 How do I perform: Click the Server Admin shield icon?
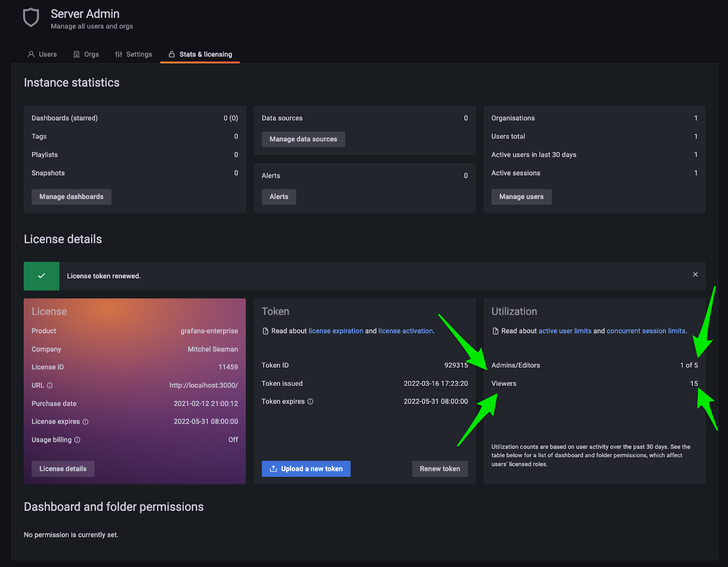(x=31, y=18)
